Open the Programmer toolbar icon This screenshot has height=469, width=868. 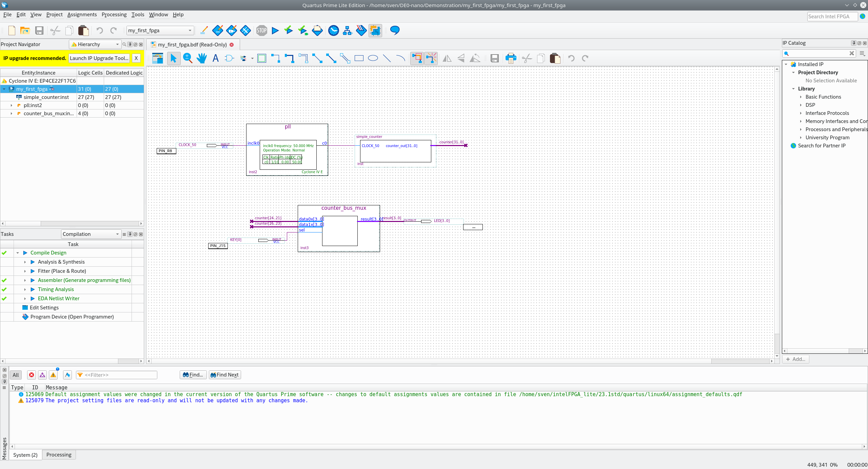click(361, 30)
